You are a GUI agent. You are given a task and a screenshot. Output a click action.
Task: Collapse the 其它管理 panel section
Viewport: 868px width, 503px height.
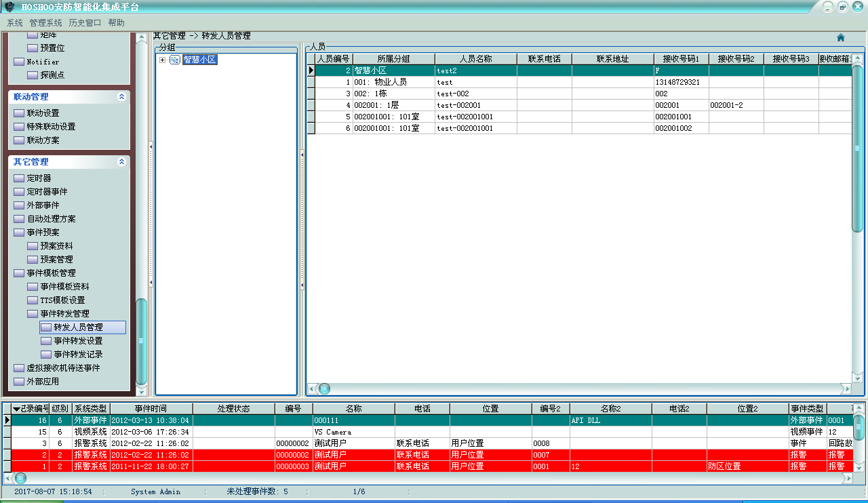(x=121, y=162)
